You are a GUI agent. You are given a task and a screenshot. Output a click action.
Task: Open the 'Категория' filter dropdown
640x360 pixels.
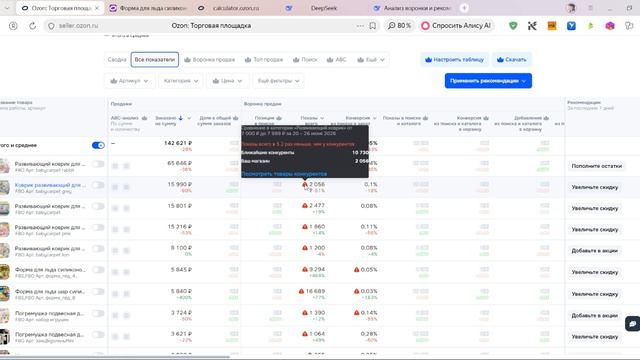click(181, 81)
